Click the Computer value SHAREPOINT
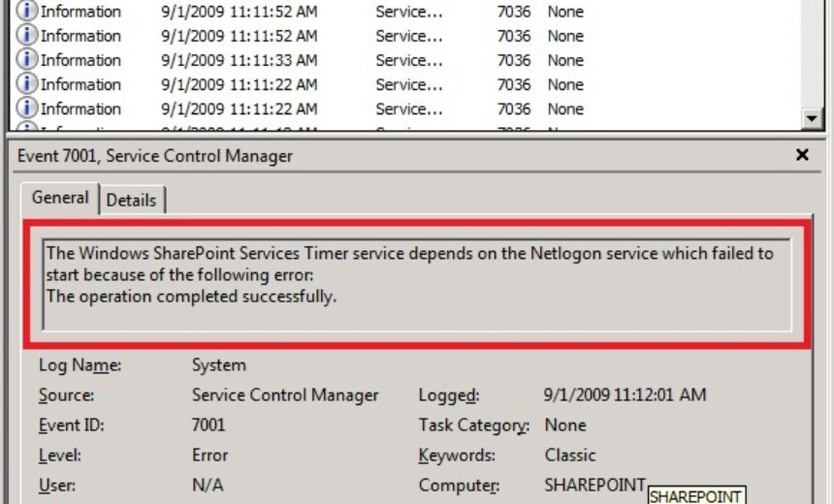Screen dimensions: 834x504 pos(594,485)
